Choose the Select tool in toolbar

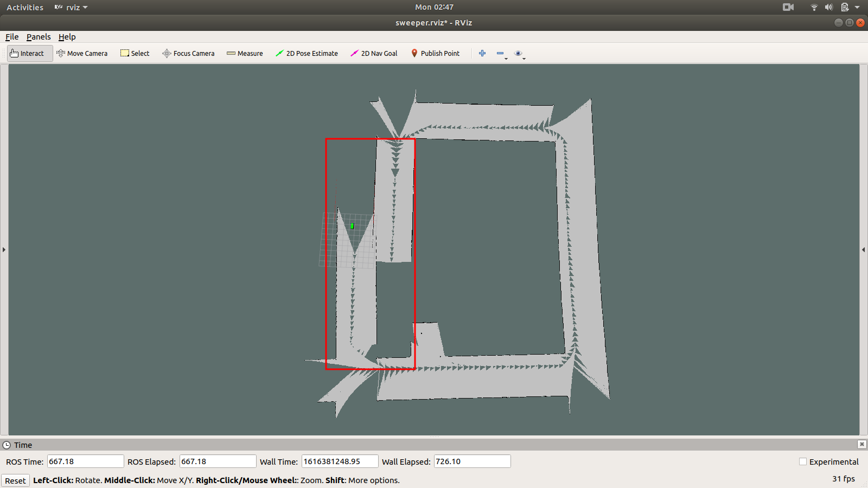135,53
